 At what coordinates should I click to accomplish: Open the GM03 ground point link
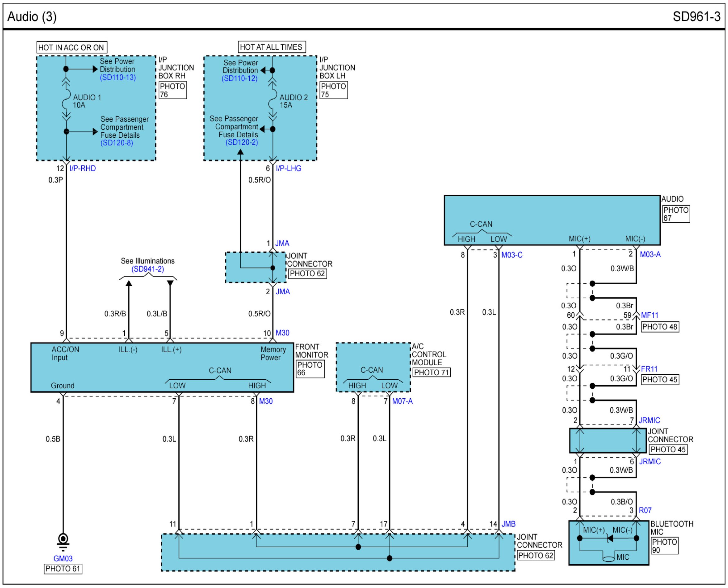pos(63,558)
